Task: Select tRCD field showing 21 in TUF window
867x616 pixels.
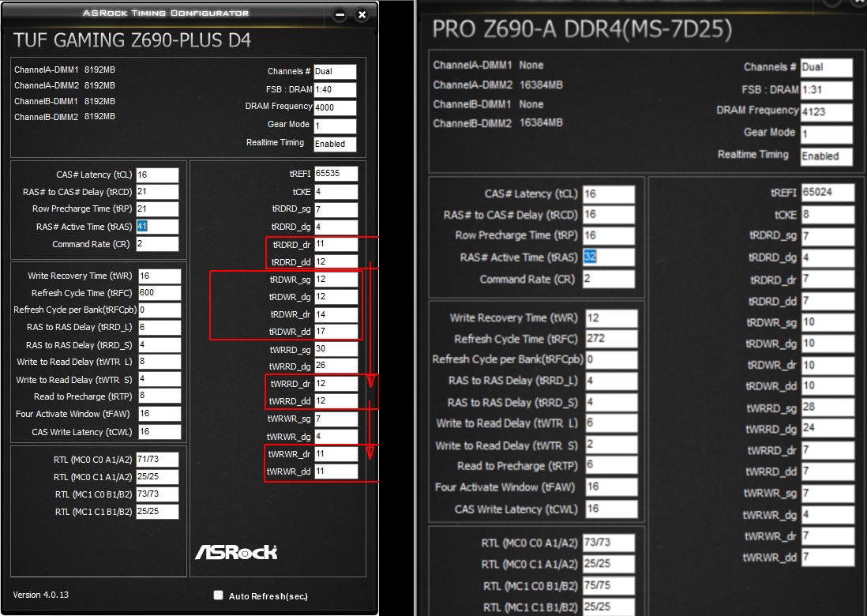Action: 158,192
